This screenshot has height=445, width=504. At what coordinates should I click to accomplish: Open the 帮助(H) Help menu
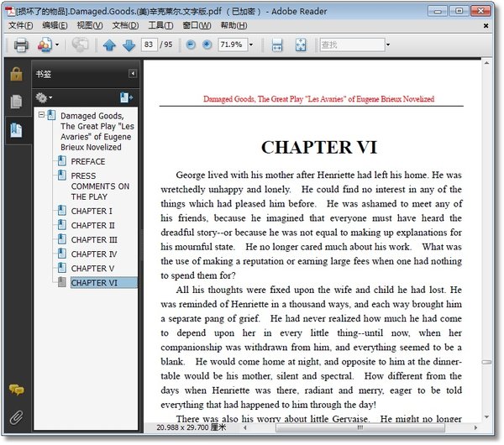pos(234,25)
